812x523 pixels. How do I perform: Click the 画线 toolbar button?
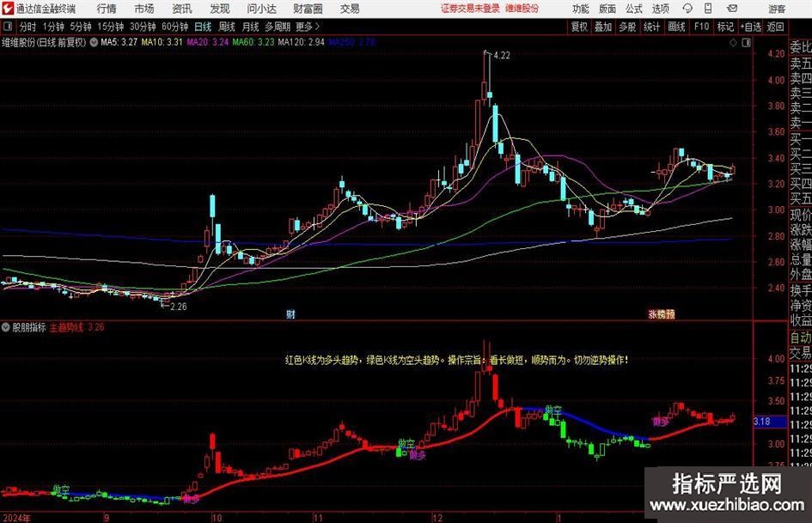click(676, 27)
